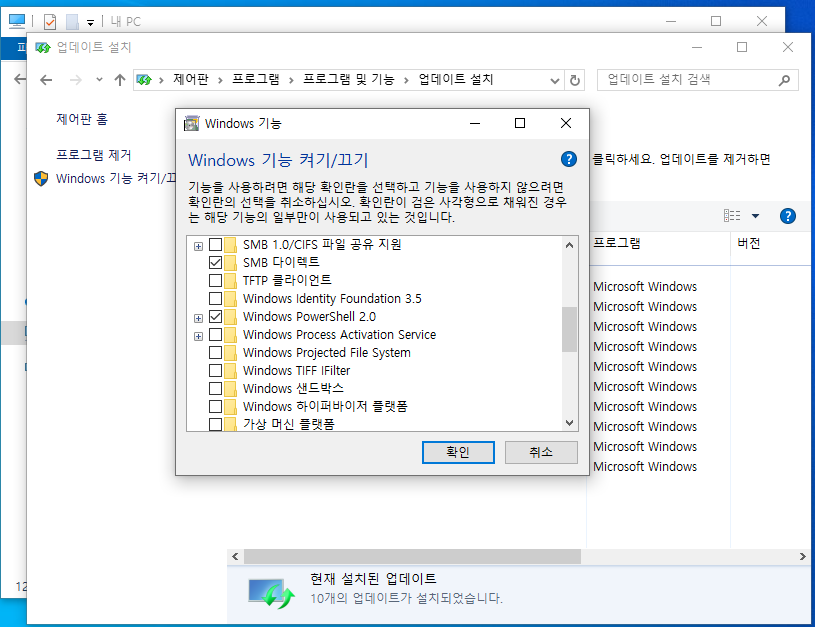The height and width of the screenshot is (627, 815).
Task: Confirm with the 확인 button
Action: [458, 452]
